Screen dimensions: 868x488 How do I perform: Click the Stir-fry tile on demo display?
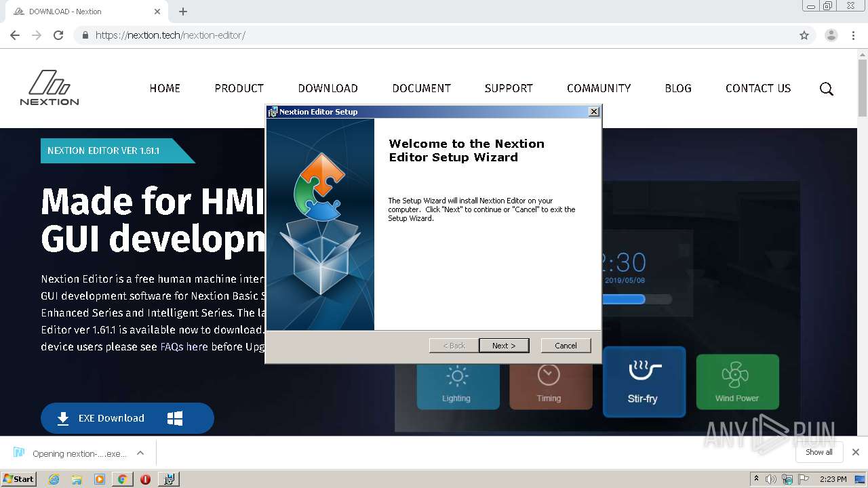click(644, 382)
